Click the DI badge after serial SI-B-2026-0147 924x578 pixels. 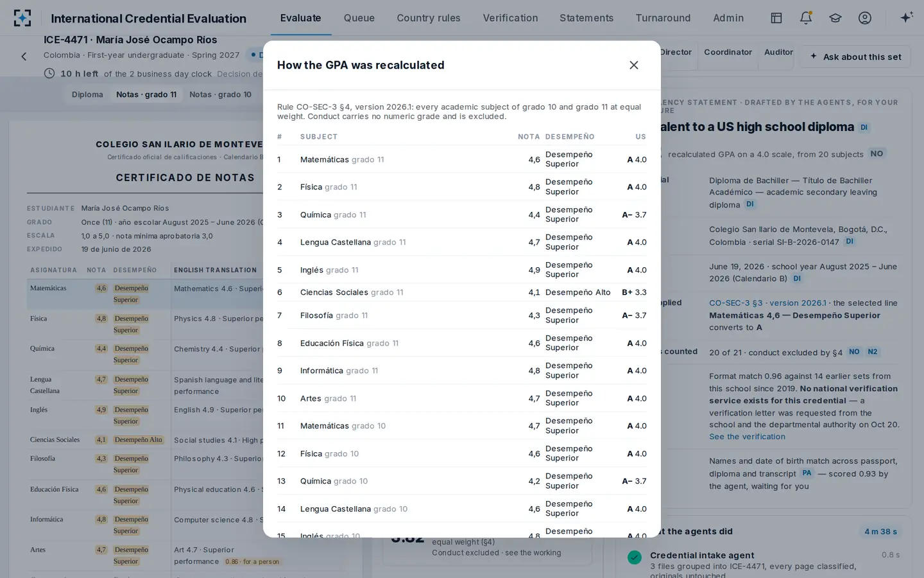pyautogui.click(x=850, y=241)
